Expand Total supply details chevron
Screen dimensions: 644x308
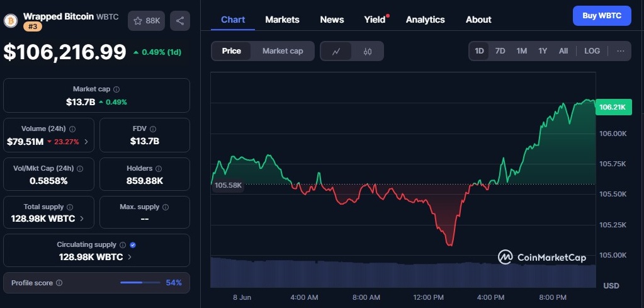click(x=81, y=219)
